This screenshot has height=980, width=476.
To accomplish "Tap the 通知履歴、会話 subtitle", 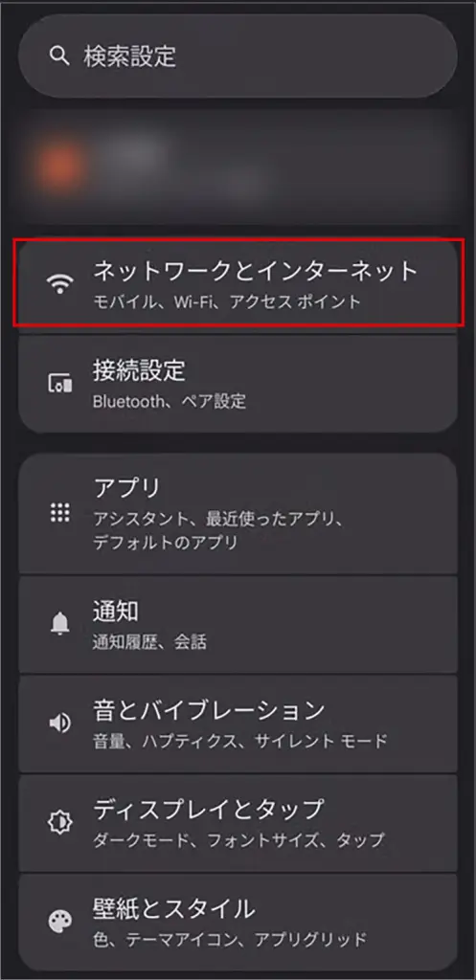I will (x=149, y=641).
